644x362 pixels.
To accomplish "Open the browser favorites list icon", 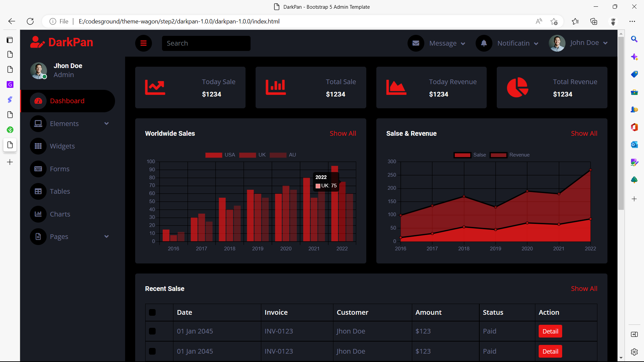I will [x=576, y=21].
